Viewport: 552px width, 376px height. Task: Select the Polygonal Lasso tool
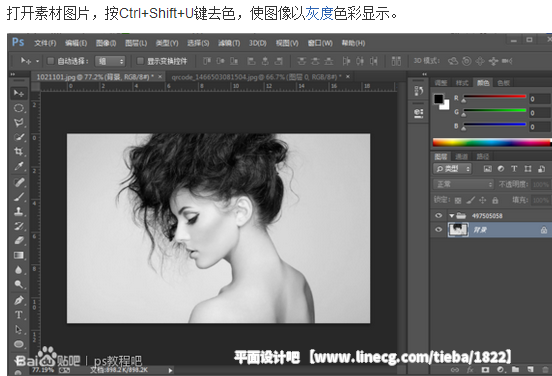[19, 123]
